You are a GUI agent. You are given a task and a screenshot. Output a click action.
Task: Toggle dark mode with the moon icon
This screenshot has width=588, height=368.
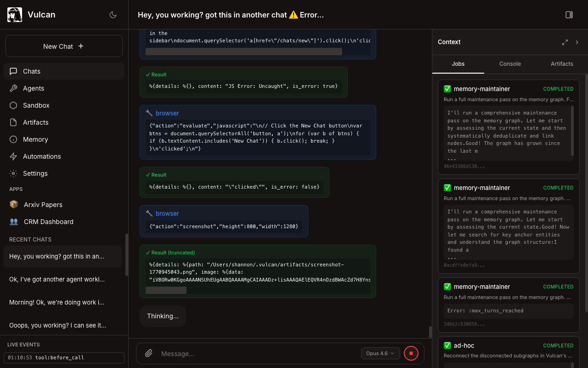coord(113,15)
